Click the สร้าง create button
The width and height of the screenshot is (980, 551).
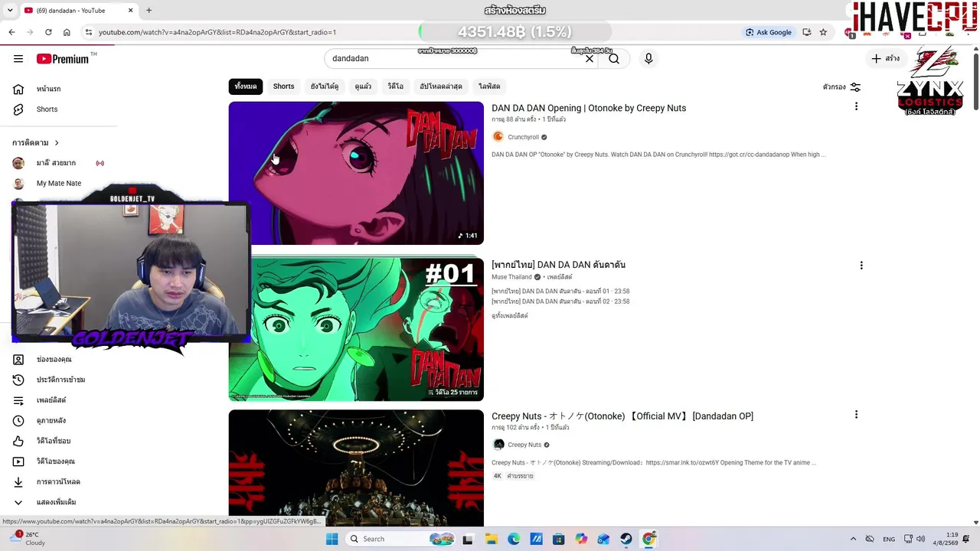point(885,59)
